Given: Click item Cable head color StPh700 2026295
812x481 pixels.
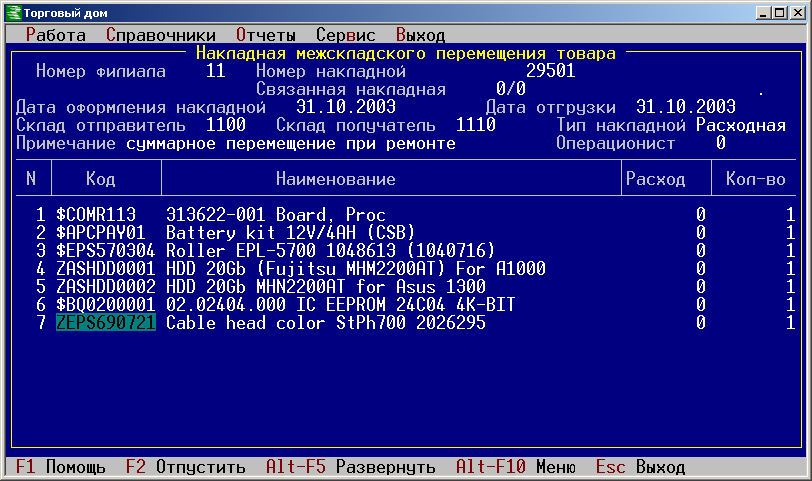Looking at the screenshot, I should [326, 323].
